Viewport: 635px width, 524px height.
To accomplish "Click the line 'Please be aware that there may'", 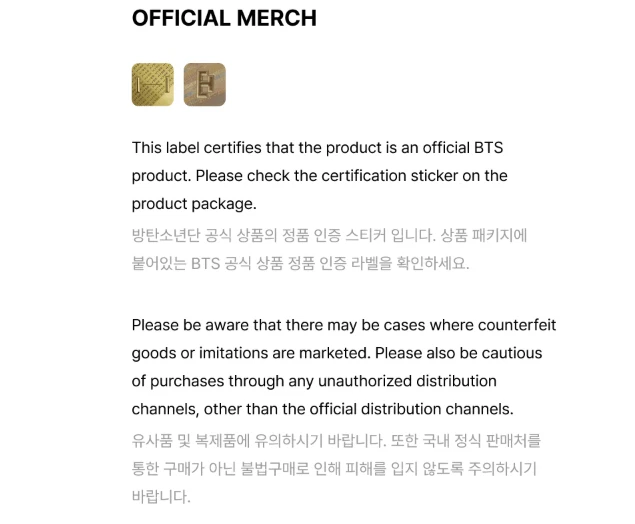I will click(x=344, y=325).
